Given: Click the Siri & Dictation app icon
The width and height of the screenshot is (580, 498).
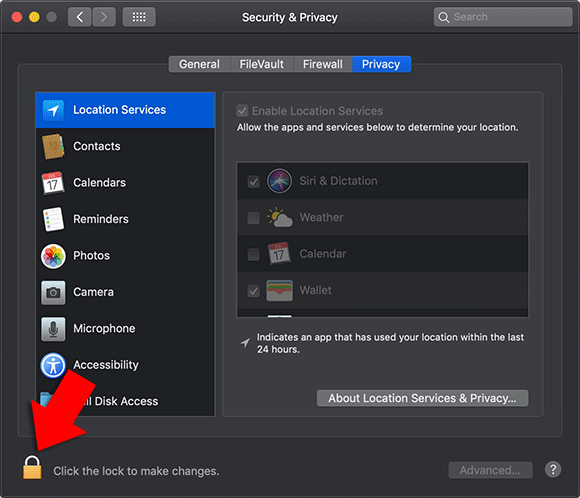Looking at the screenshot, I should (279, 181).
